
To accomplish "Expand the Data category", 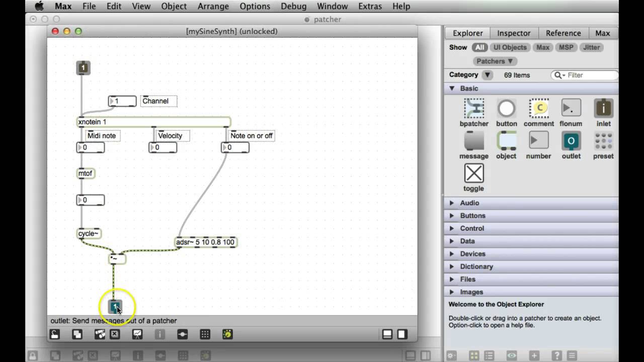I will tap(451, 241).
